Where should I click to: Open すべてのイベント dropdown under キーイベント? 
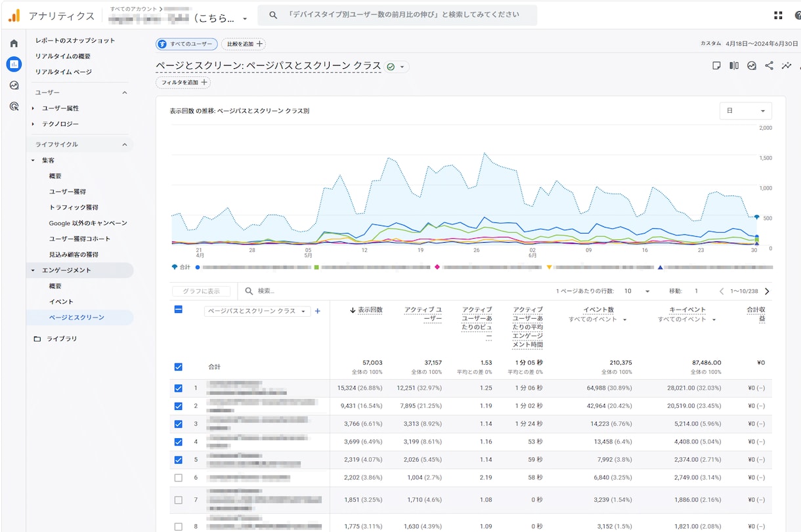pyautogui.click(x=687, y=319)
